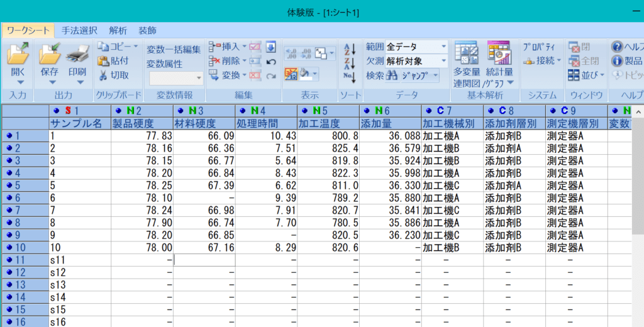
Task: Click the 添加量 column header
Action: tap(390, 123)
